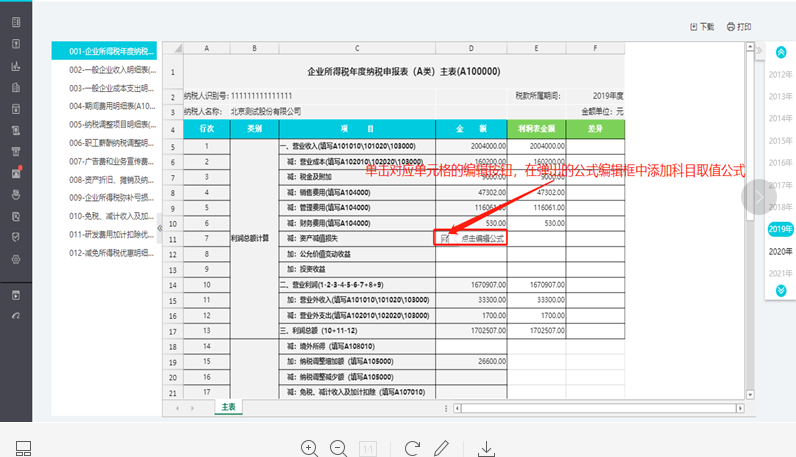Screen dimensions: 796x457
Task: Click the sidebar shield check icon
Action: click(16, 237)
